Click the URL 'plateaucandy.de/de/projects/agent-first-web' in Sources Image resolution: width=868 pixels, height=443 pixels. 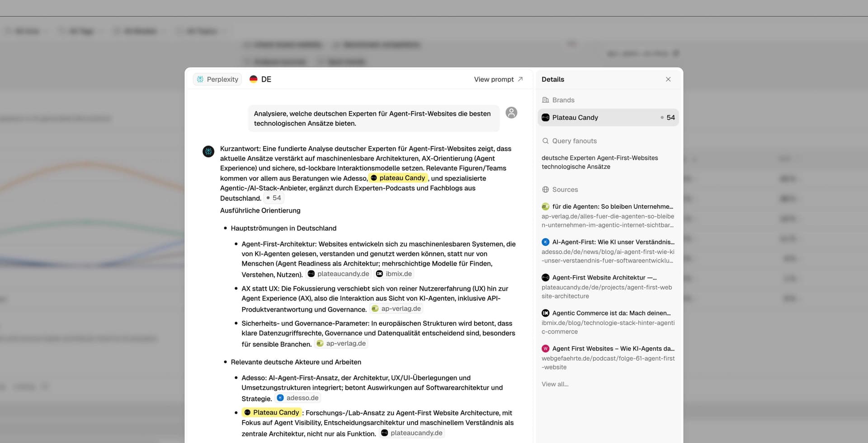[607, 287]
